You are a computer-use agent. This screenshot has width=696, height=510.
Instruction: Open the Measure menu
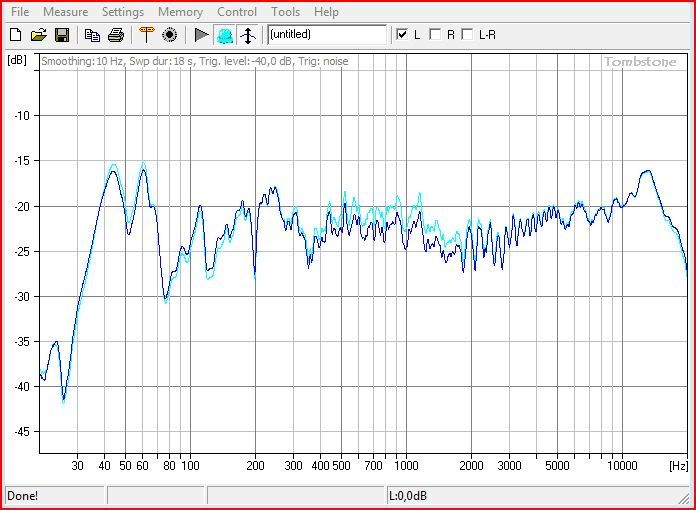point(65,12)
